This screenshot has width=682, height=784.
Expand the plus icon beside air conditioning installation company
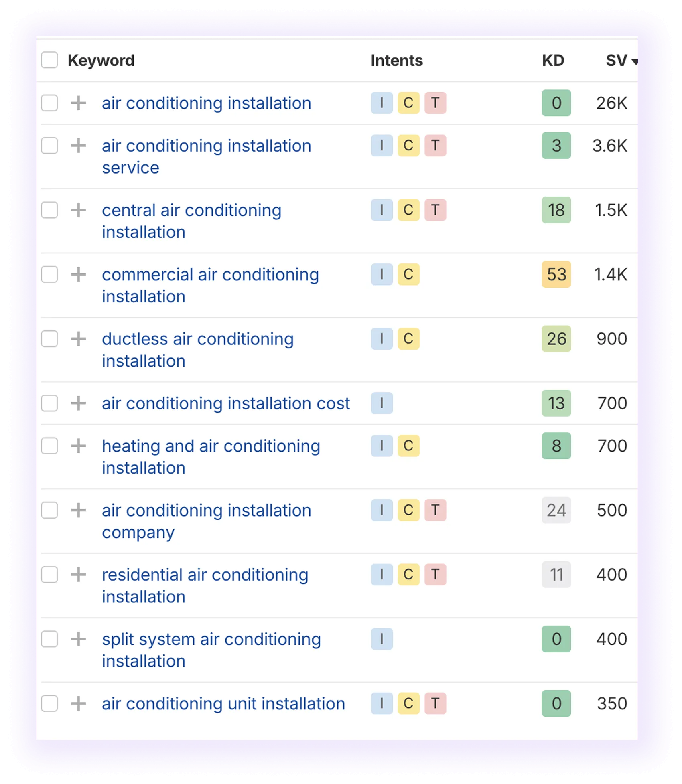click(79, 510)
